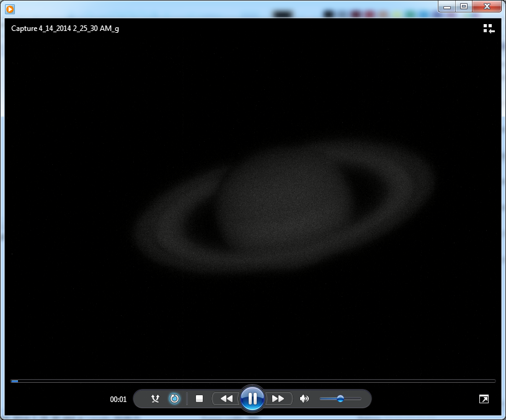506x420 pixels.
Task: Click the seek bar's blue progress start
Action: (x=14, y=381)
